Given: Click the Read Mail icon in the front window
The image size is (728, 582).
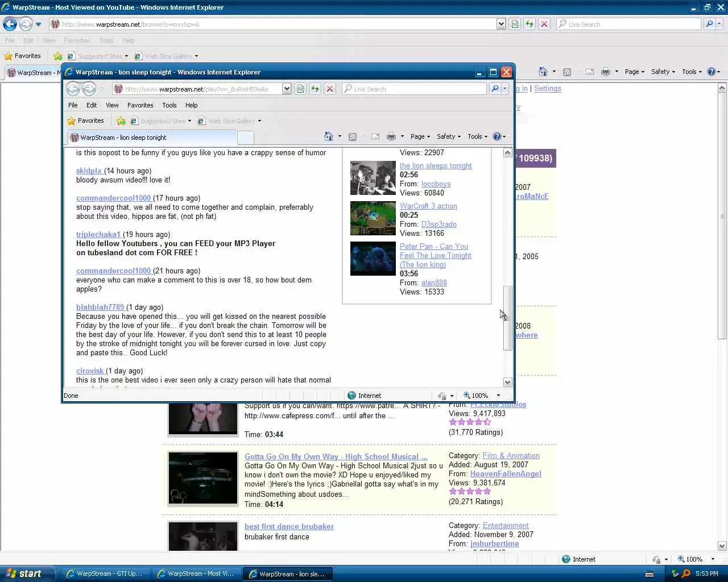Looking at the screenshot, I should tap(375, 136).
